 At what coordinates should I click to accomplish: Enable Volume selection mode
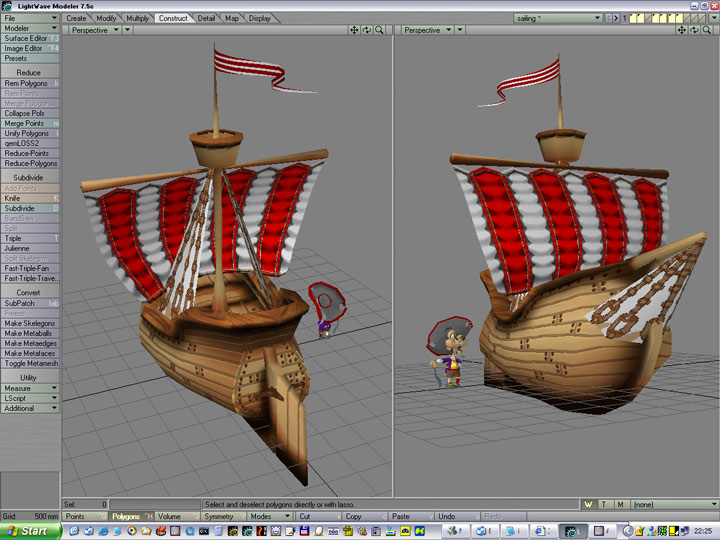(177, 517)
